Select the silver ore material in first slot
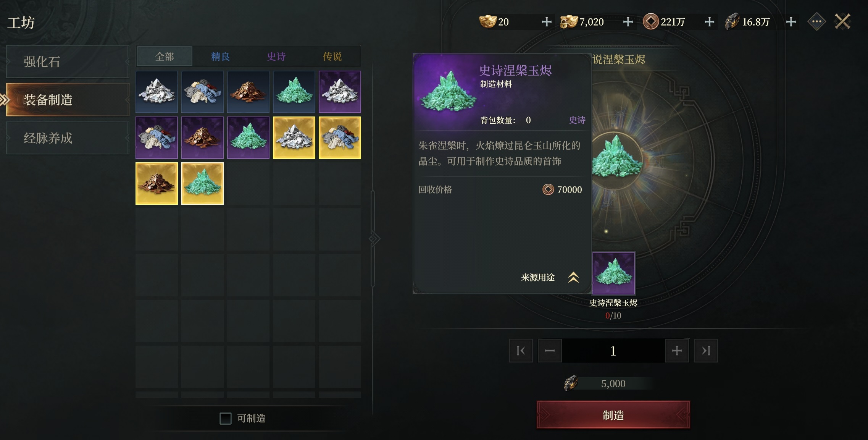 pyautogui.click(x=156, y=92)
